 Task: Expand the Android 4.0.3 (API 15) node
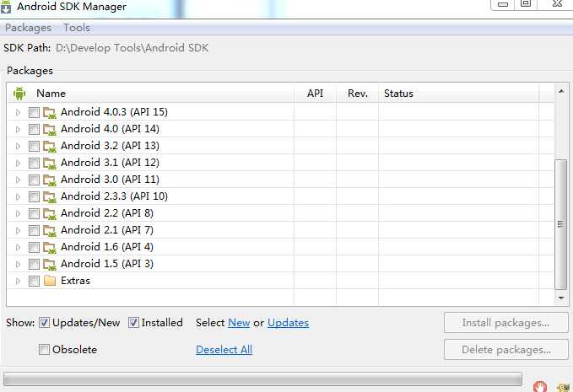coord(18,112)
